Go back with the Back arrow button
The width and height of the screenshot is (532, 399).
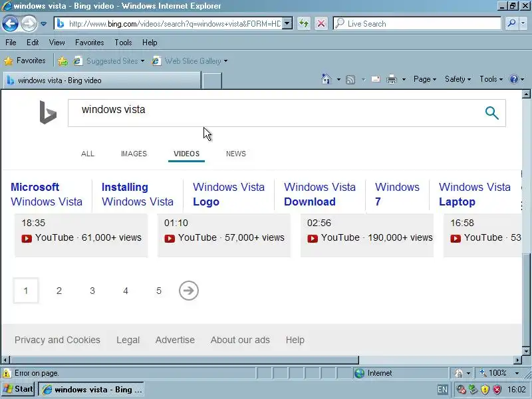click(x=10, y=24)
